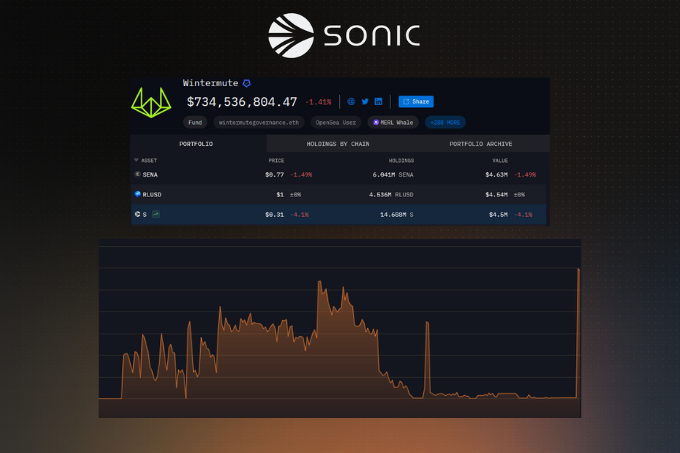Sort by the VALUE column header
Image resolution: width=680 pixels, height=453 pixels.
[x=500, y=161]
